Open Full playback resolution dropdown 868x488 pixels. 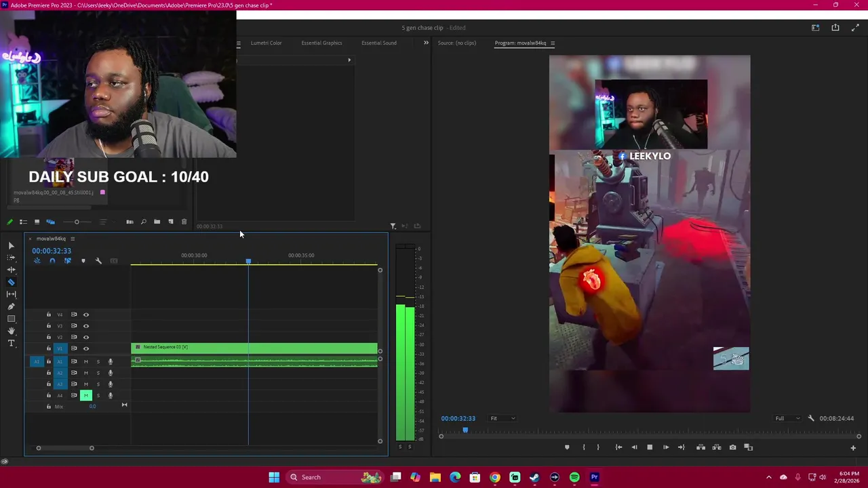tap(787, 418)
